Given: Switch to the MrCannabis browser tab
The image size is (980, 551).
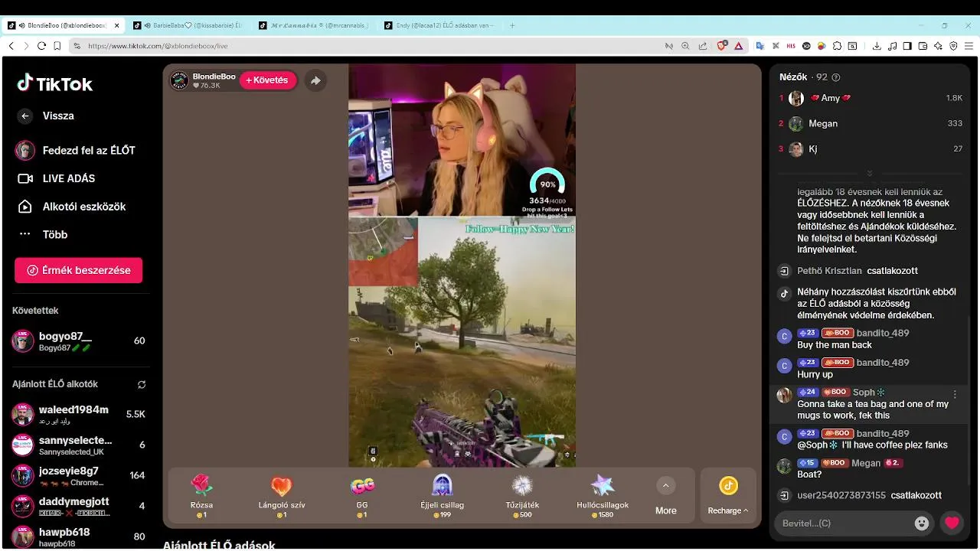Looking at the screenshot, I should coord(314,25).
